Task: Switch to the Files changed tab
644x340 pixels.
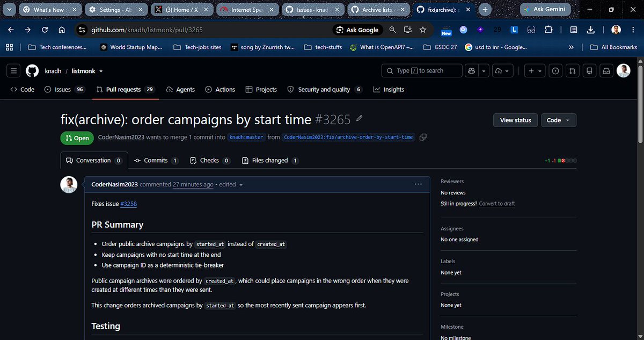Action: (270, 161)
